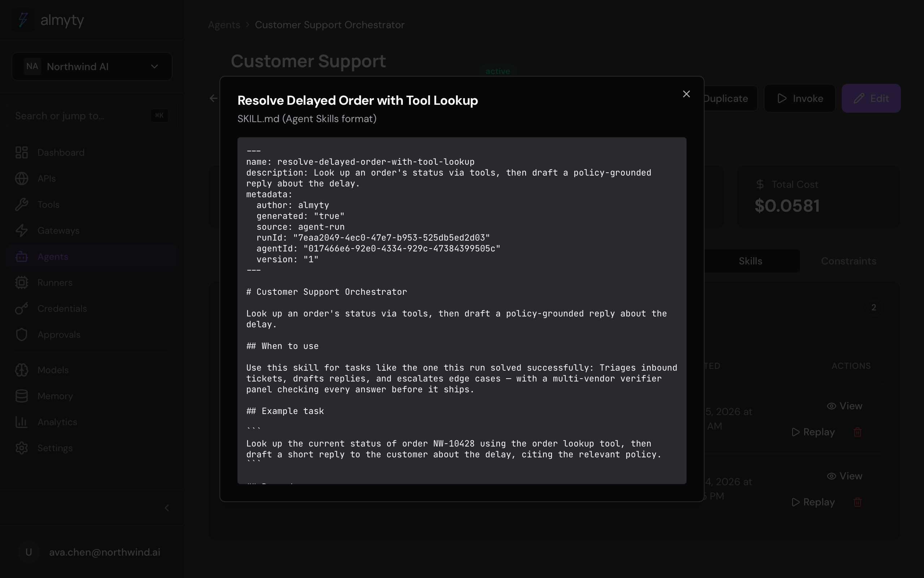The image size is (924, 578).
Task: Go to Analytics in the sidebar
Action: coord(92,422)
